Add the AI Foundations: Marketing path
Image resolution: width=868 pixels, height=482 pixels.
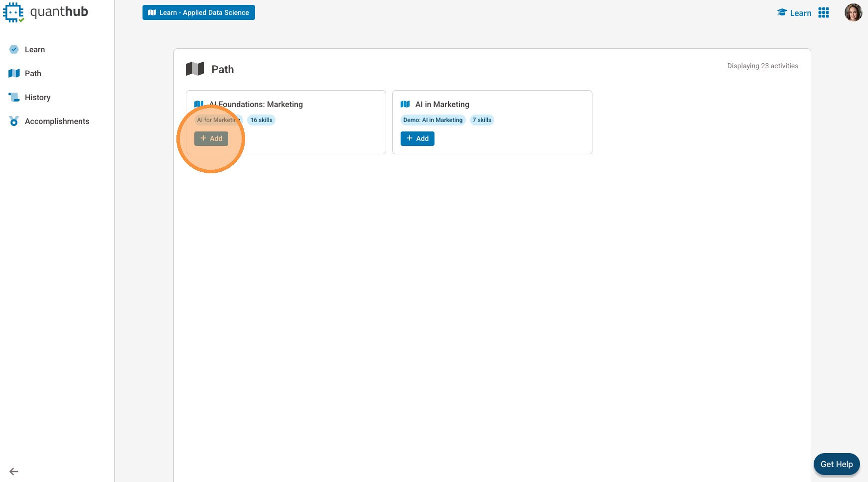click(211, 138)
